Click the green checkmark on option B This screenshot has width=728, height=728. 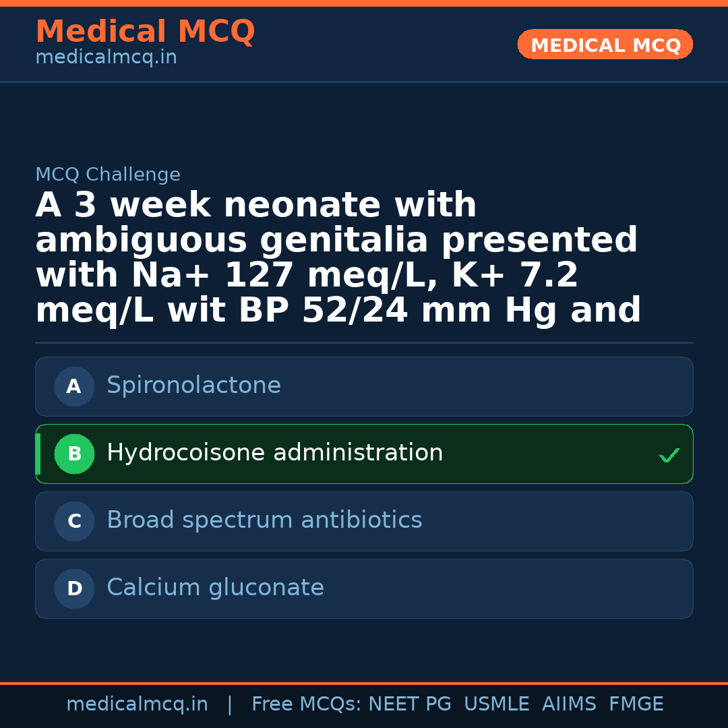pyautogui.click(x=669, y=456)
